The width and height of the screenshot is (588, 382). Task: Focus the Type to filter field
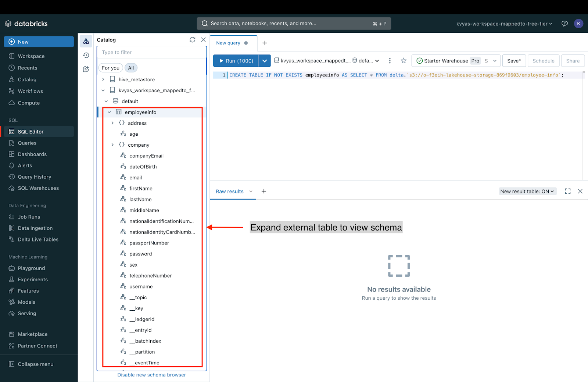coord(151,52)
